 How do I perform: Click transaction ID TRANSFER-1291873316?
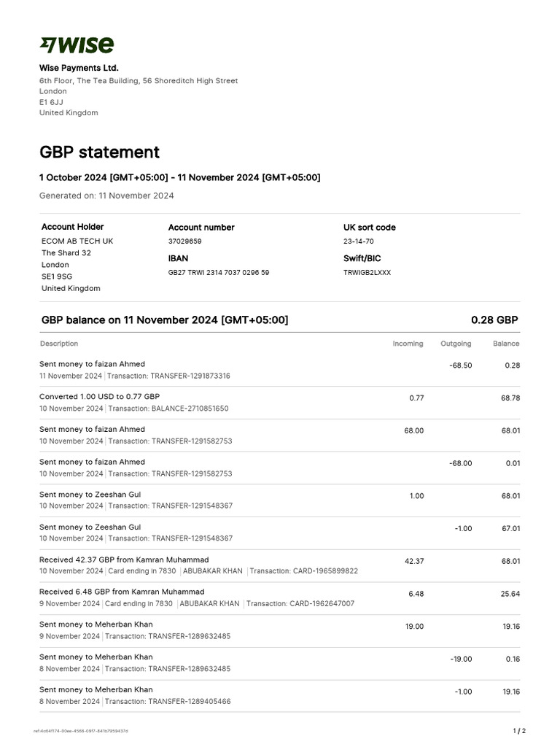(190, 376)
